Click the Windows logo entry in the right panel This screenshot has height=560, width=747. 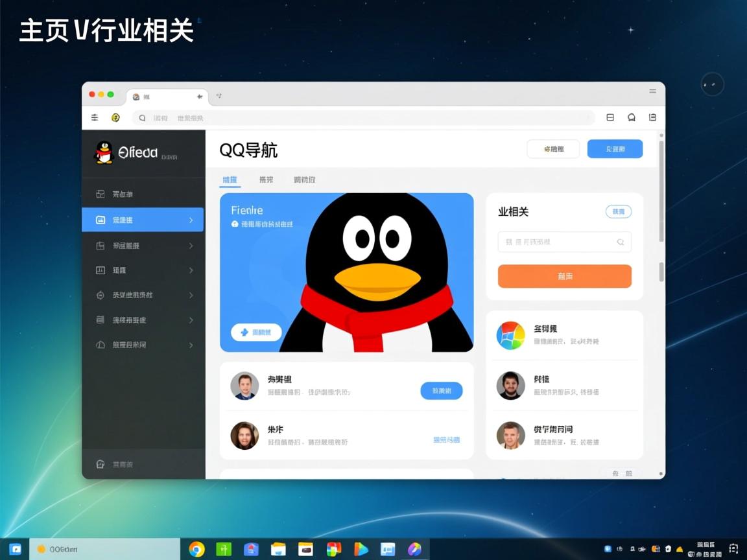click(x=511, y=335)
